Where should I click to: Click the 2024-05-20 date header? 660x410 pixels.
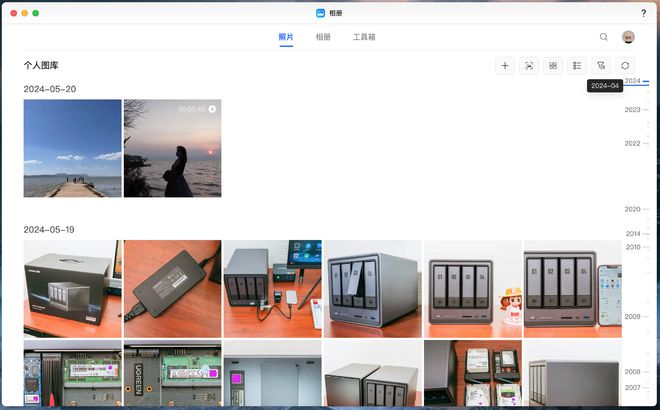point(50,89)
